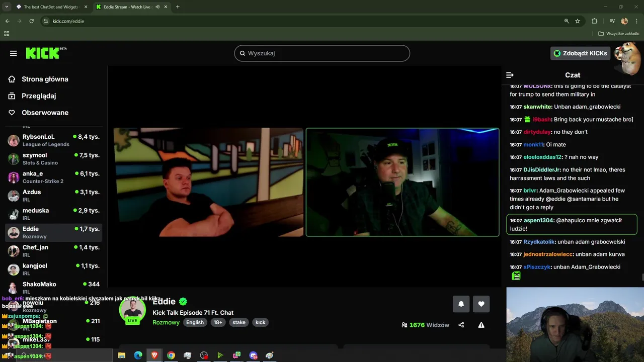Select Eddie channel in sidebar
Screen dimensions: 644x362
pos(53,232)
